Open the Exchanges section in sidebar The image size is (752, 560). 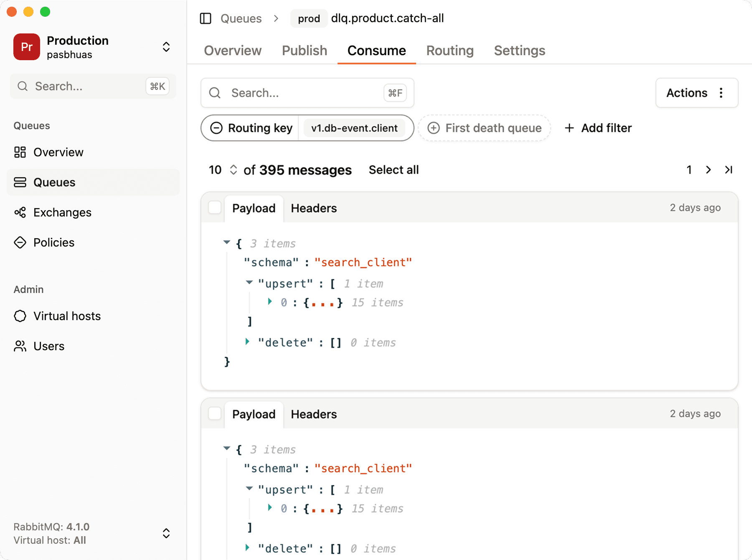[x=62, y=212]
